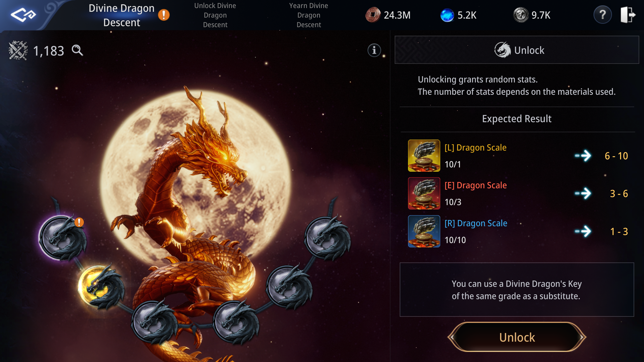The image size is (644, 362).
Task: Switch to Yearn Divine Dragon Descent tab
Action: click(x=309, y=15)
